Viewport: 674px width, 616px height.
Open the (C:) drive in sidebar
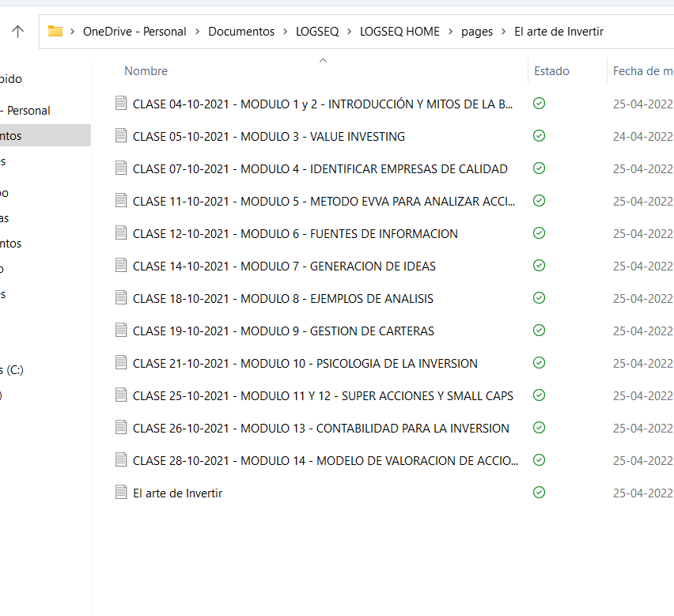12,370
